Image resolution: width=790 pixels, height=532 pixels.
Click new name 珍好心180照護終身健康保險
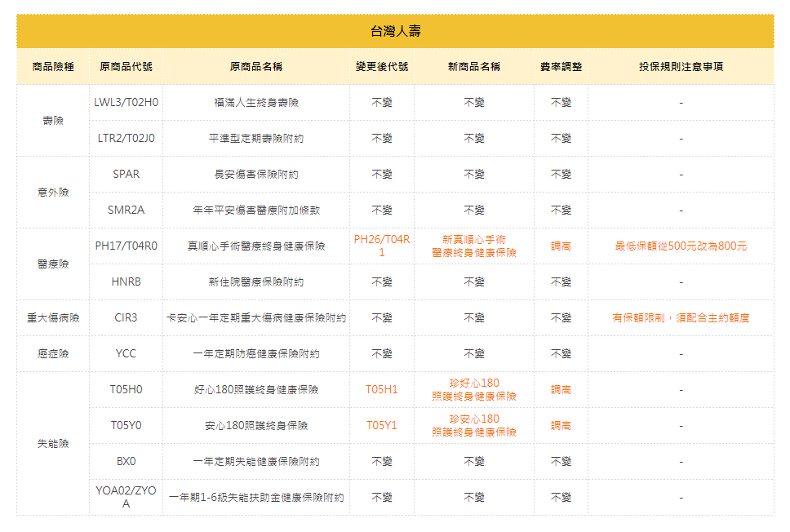pos(474,389)
